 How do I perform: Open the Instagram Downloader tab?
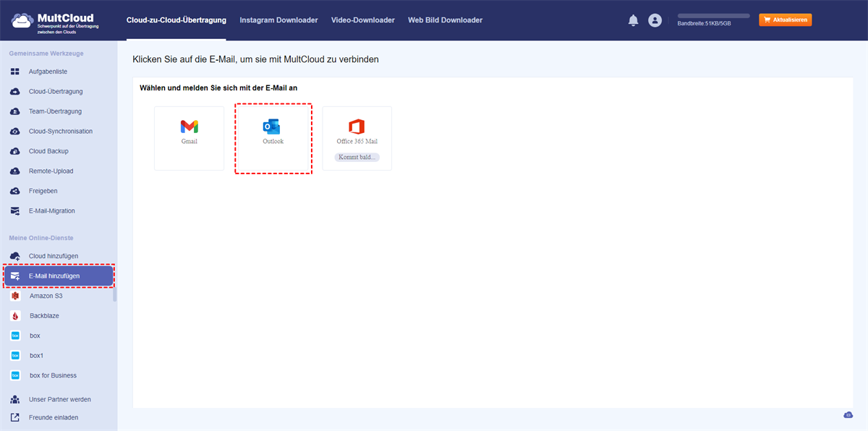[278, 20]
